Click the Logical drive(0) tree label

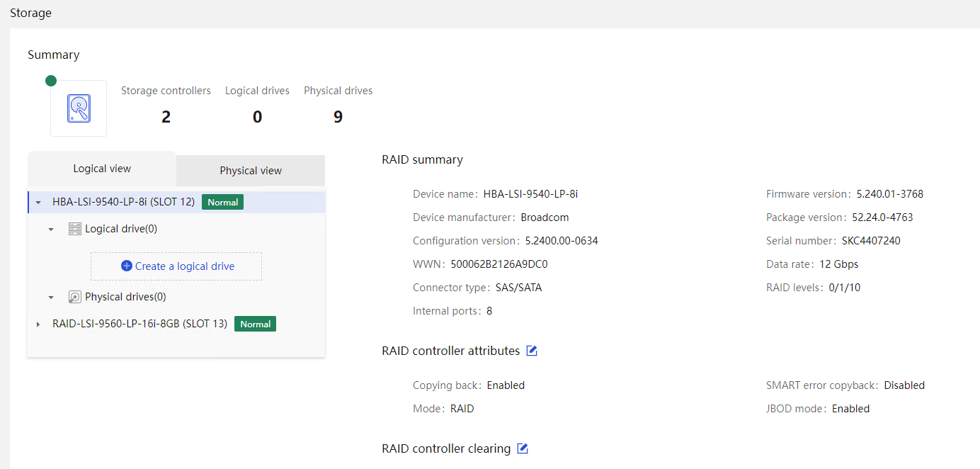(121, 229)
